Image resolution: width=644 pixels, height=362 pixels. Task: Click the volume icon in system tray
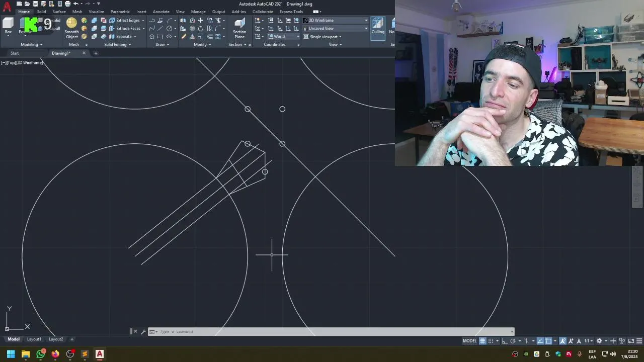click(x=613, y=354)
